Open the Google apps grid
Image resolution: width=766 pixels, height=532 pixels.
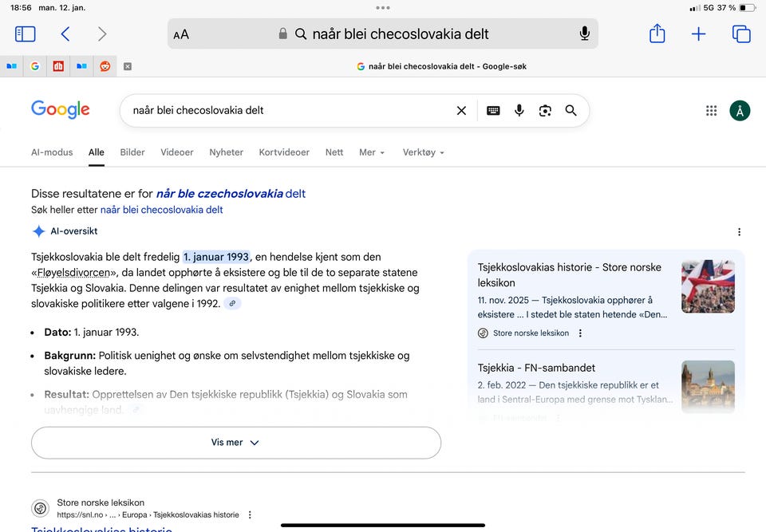click(711, 111)
